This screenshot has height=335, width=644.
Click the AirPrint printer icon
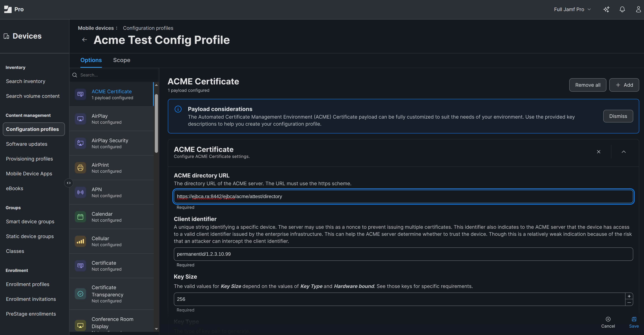[x=80, y=168]
